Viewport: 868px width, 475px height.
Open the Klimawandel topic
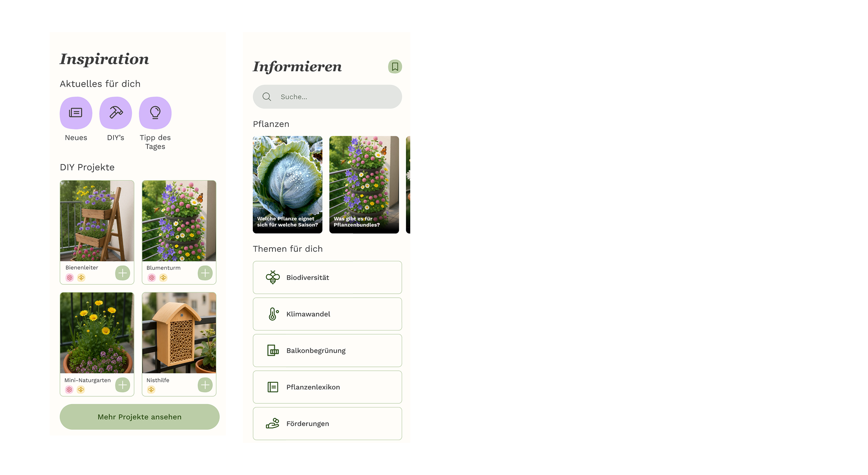327,314
